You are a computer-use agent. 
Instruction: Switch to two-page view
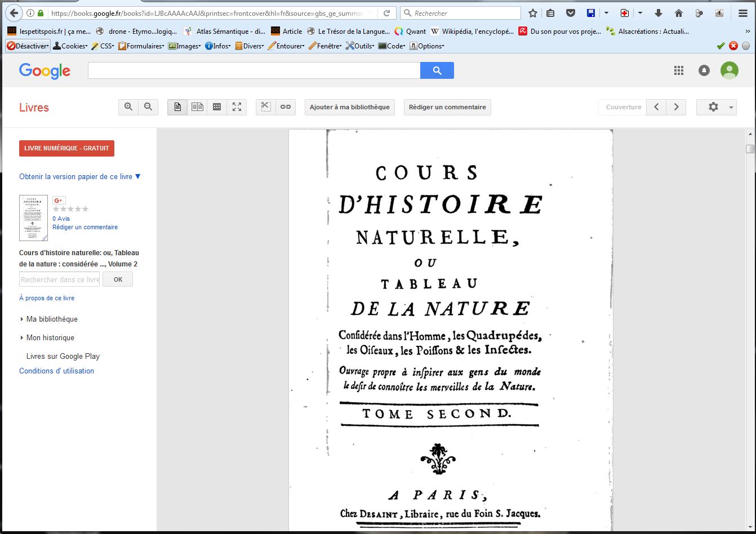[197, 107]
